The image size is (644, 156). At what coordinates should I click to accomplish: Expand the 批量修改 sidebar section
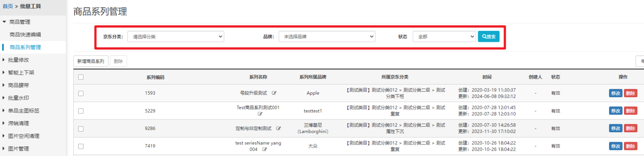pyautogui.click(x=18, y=60)
